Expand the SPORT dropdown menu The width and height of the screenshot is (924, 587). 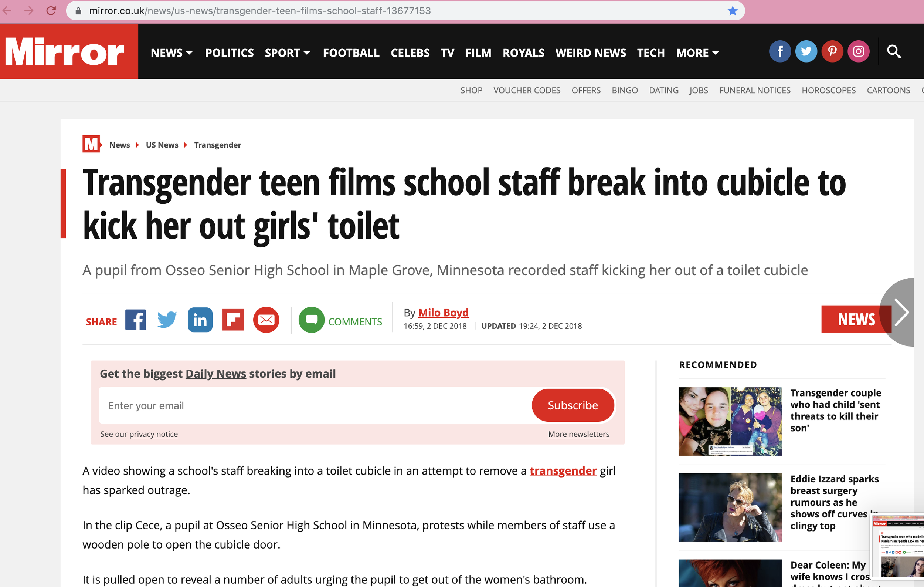point(288,53)
